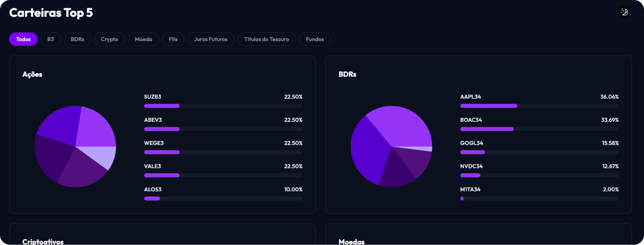Click the 36.06% value for AAPL34
This screenshot has width=644, height=245.
[x=610, y=97]
